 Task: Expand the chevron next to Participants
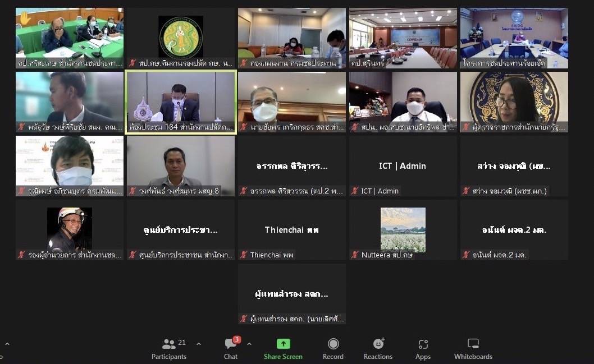[x=199, y=344]
